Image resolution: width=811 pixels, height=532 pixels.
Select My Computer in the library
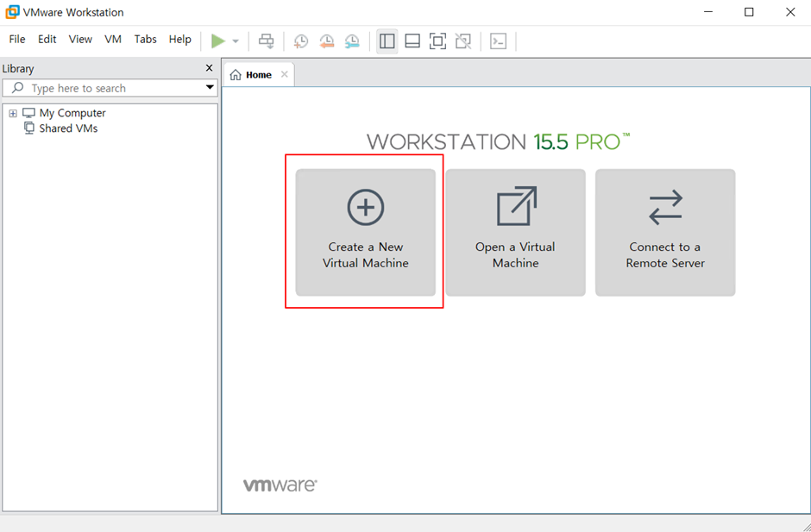coord(72,113)
